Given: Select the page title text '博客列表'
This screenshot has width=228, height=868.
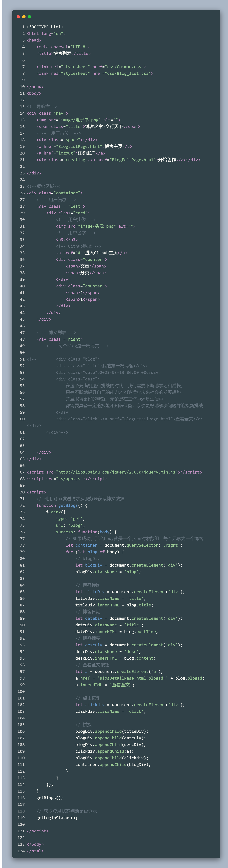Looking at the screenshot, I should (x=62, y=54).
